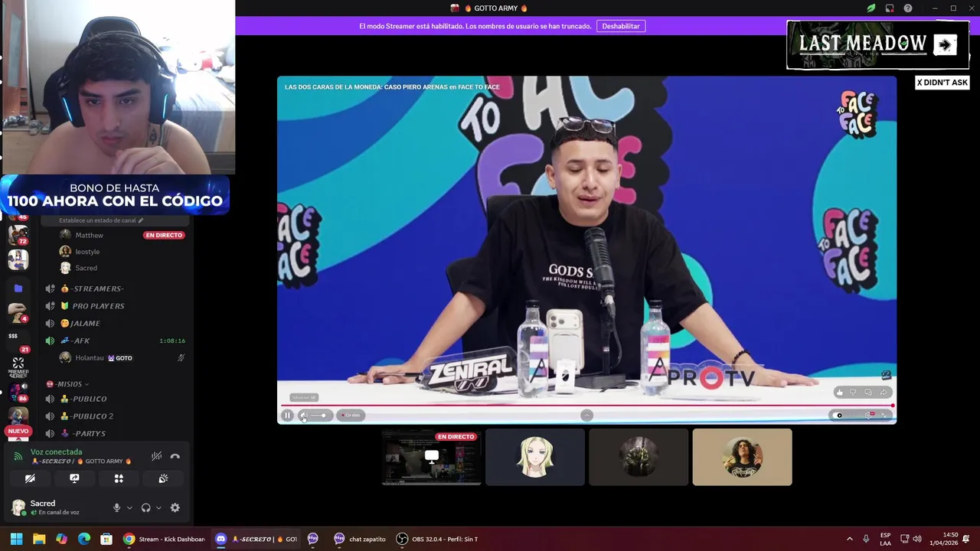Image resolution: width=980 pixels, height=551 pixels.
Task: Click Deshabilitar on streamer mode banner
Action: [x=621, y=26]
